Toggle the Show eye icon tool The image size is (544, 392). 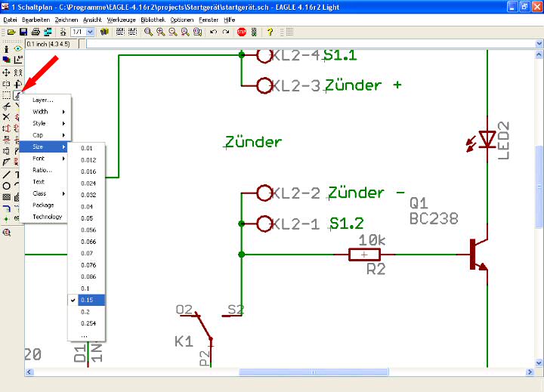[x=17, y=48]
